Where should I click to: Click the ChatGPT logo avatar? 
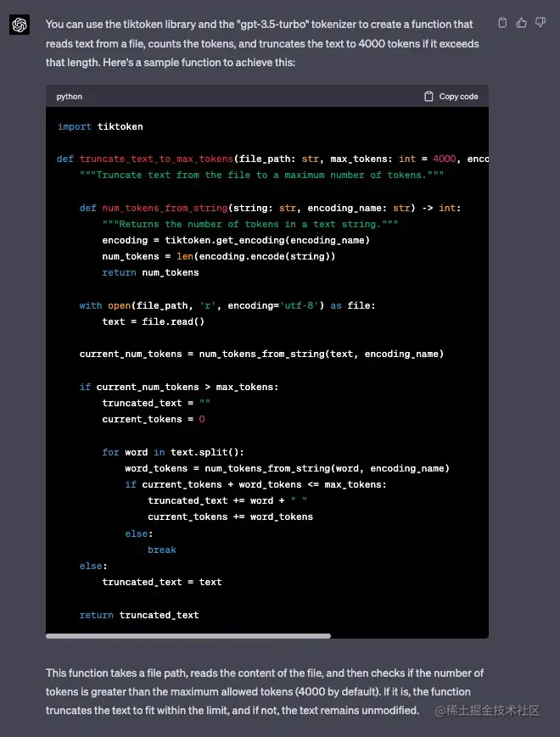point(20,25)
